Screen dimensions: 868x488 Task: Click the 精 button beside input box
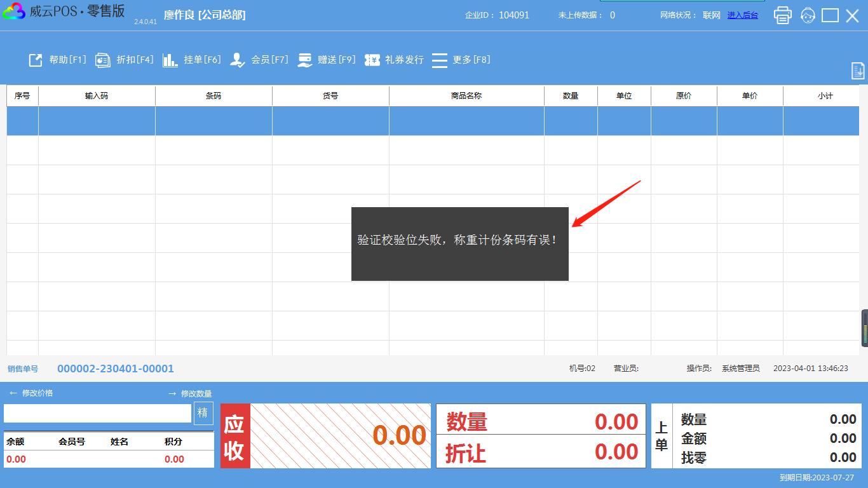click(x=203, y=413)
